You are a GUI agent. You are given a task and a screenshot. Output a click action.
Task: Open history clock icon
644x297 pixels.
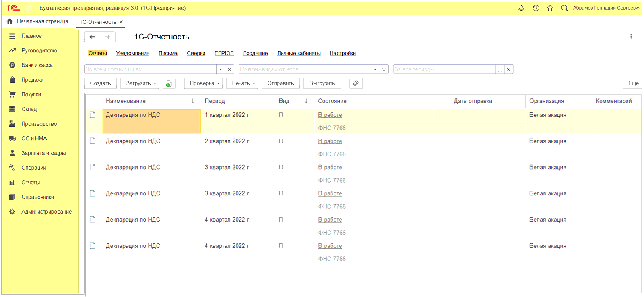(x=536, y=8)
